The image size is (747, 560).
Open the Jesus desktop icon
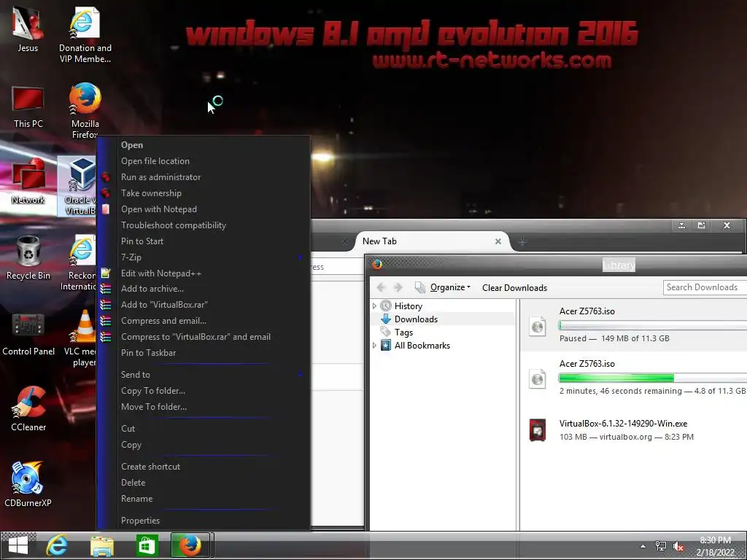tap(28, 29)
